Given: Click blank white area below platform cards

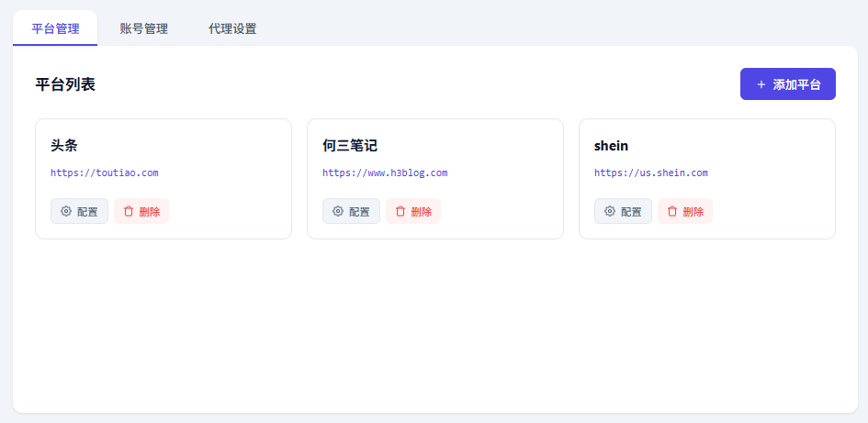Looking at the screenshot, I should pos(434,330).
